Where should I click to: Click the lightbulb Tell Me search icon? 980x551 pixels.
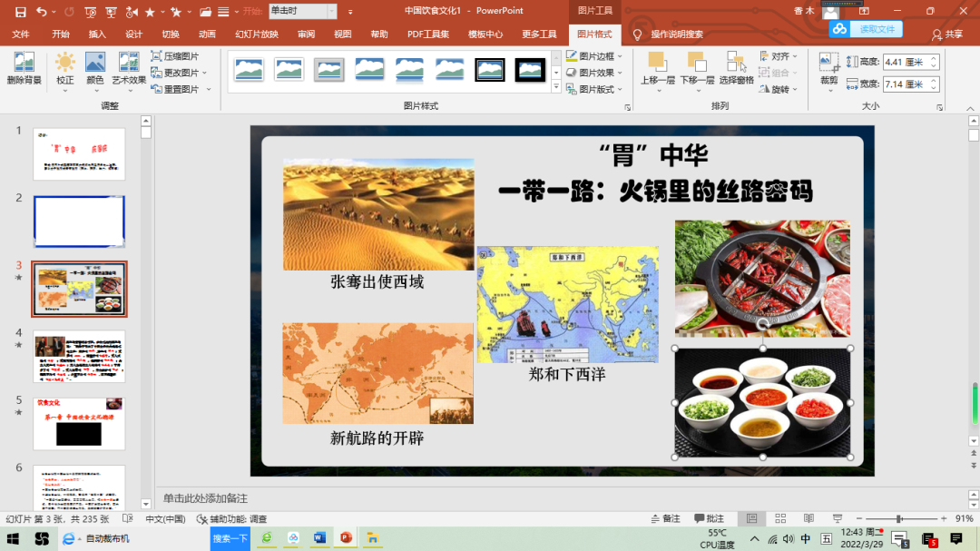[x=637, y=34]
